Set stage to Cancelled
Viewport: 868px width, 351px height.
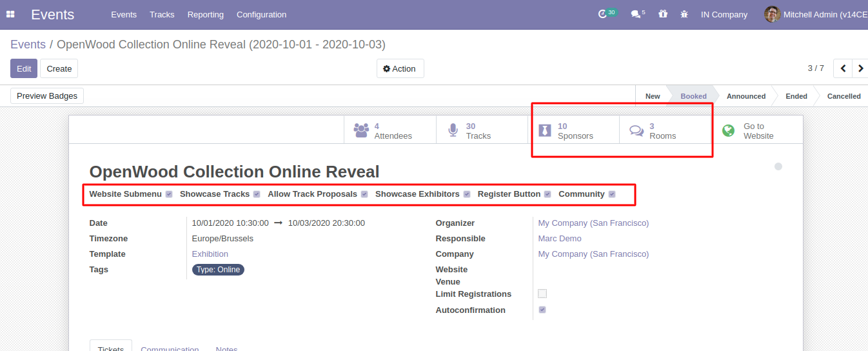click(843, 96)
